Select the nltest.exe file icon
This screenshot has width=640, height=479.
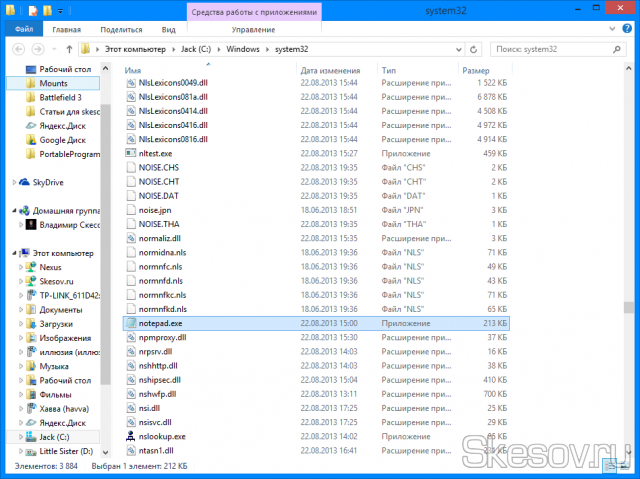130,154
